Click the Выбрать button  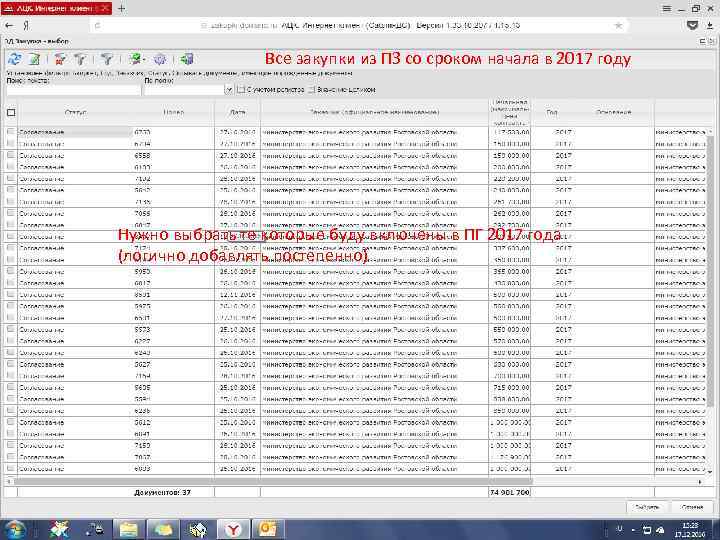(x=647, y=507)
